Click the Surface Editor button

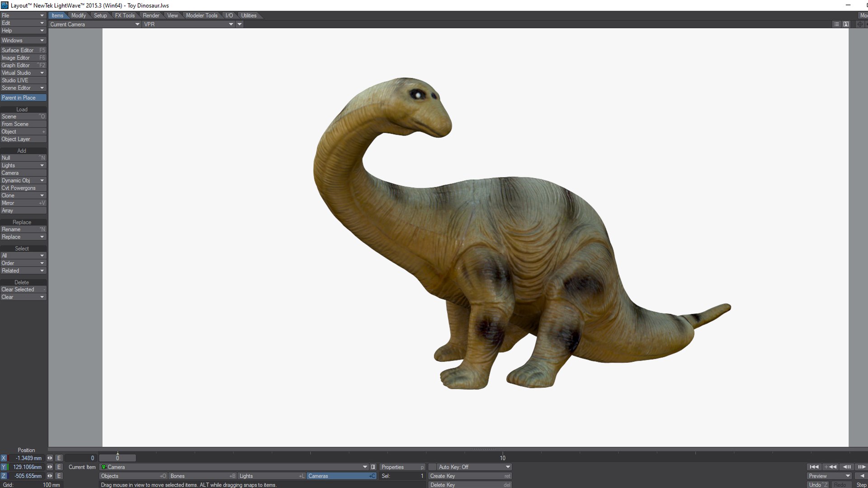[x=23, y=50]
